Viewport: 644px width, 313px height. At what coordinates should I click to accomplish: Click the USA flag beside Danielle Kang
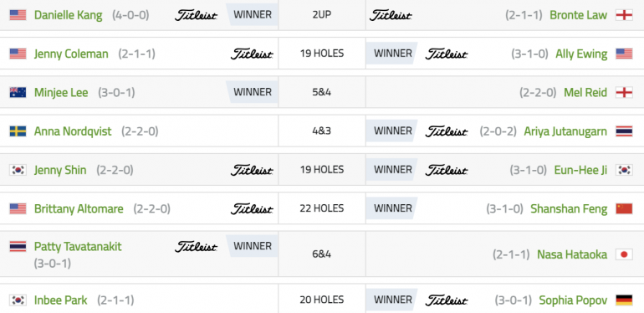(x=18, y=15)
